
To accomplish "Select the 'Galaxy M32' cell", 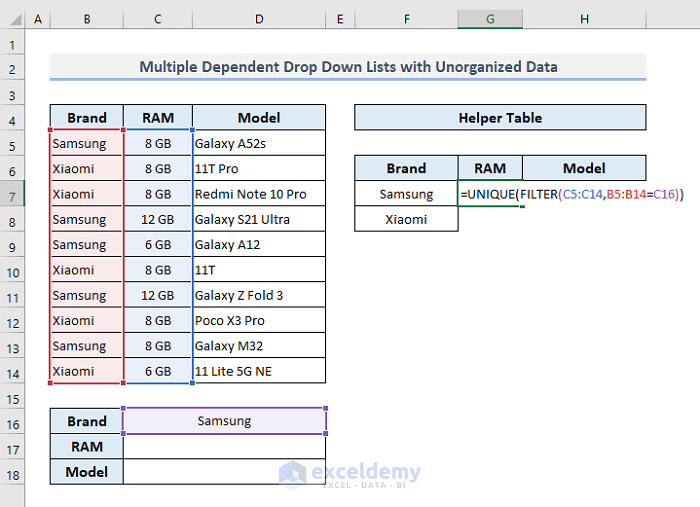I will click(259, 346).
